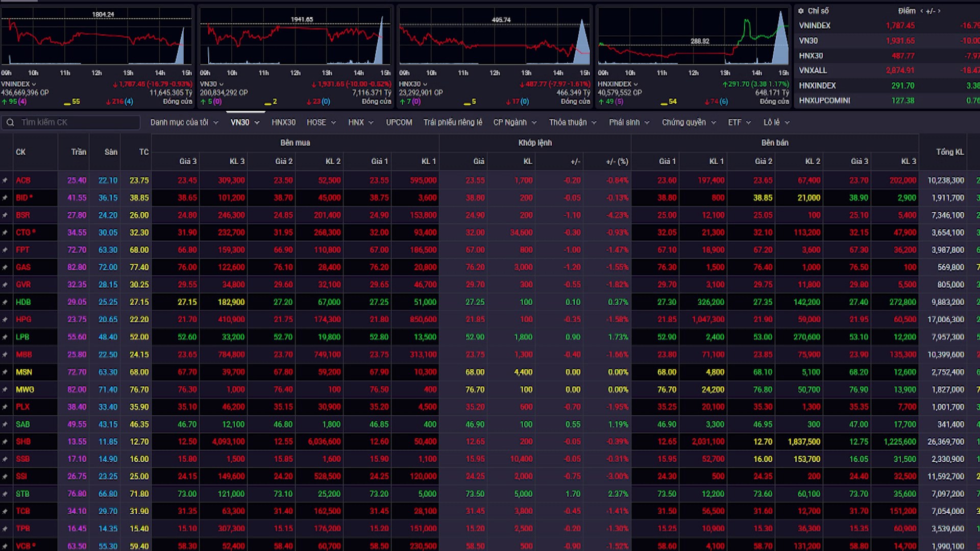Click the MSN ticker symbol
The image size is (980, 551).
[24, 372]
